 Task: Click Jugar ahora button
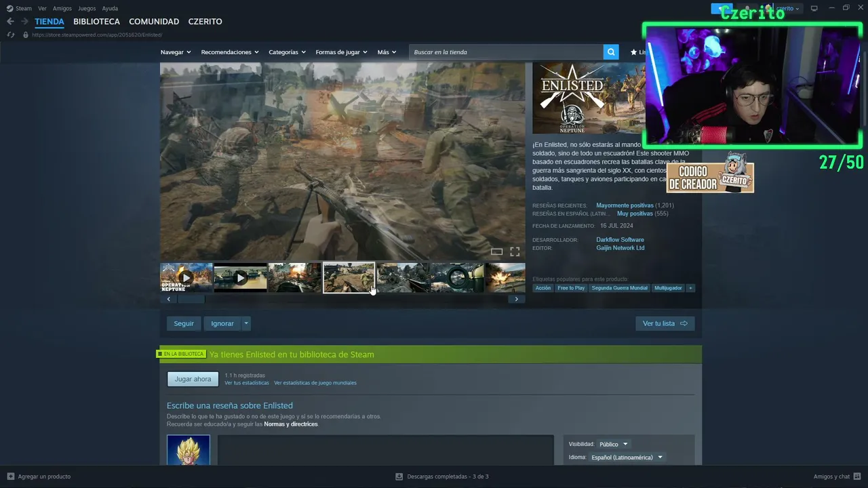[x=193, y=379]
